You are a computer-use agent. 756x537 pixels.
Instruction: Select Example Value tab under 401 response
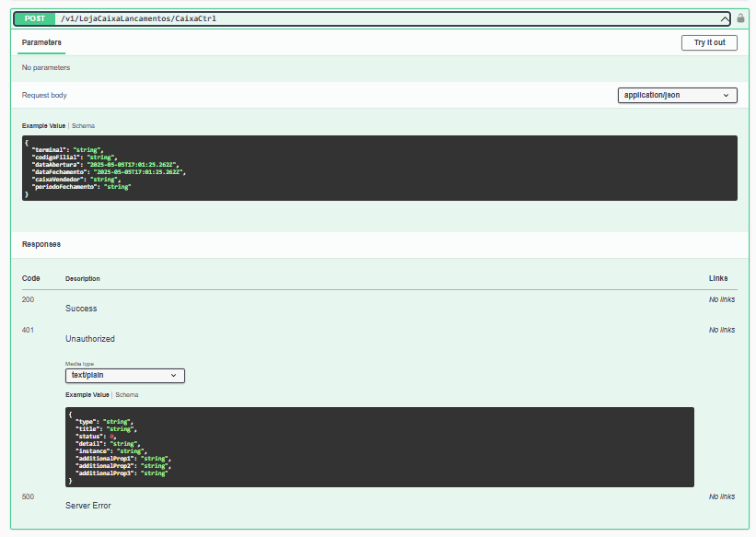pos(87,394)
